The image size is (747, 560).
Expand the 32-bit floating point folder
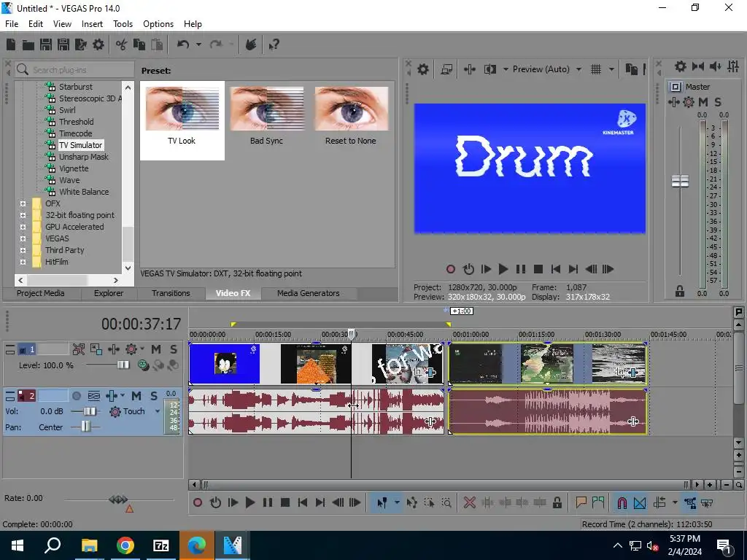tap(23, 215)
